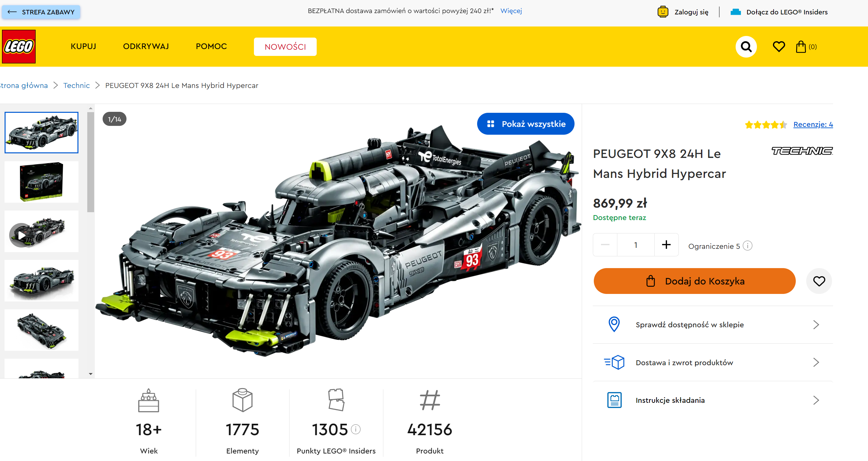Play the product video thumbnail
This screenshot has width=868, height=461.
[x=42, y=231]
